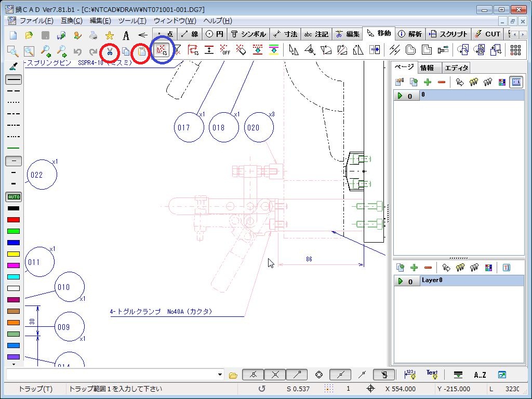Select page 0 row in page list
Viewport: 532px width, 399px height.
pyautogui.click(x=459, y=96)
